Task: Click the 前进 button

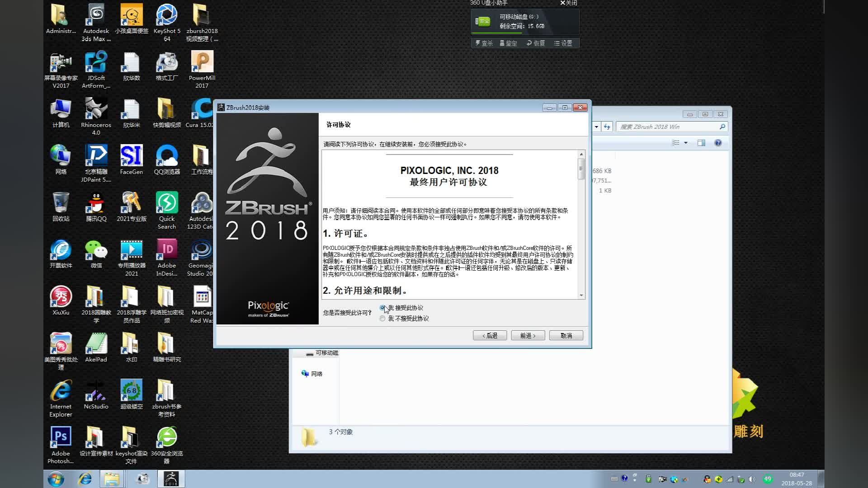Action: coord(528,335)
